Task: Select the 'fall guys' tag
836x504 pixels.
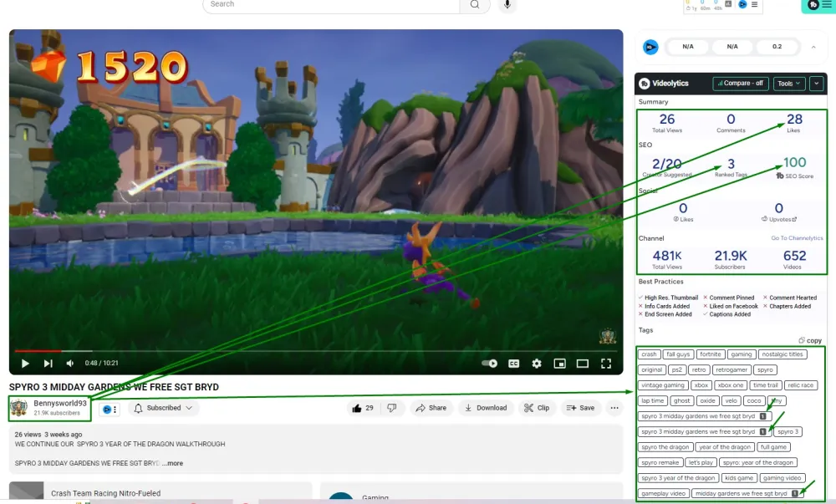Action: click(678, 354)
